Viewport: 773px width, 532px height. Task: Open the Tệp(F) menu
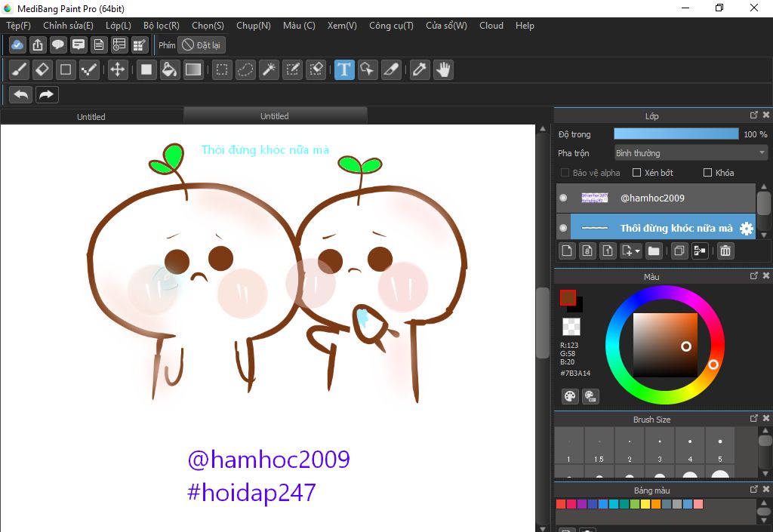coord(18,26)
